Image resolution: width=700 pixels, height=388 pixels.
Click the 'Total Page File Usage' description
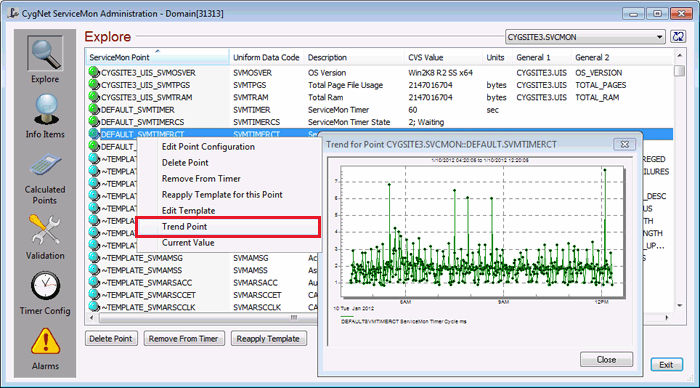[345, 85]
